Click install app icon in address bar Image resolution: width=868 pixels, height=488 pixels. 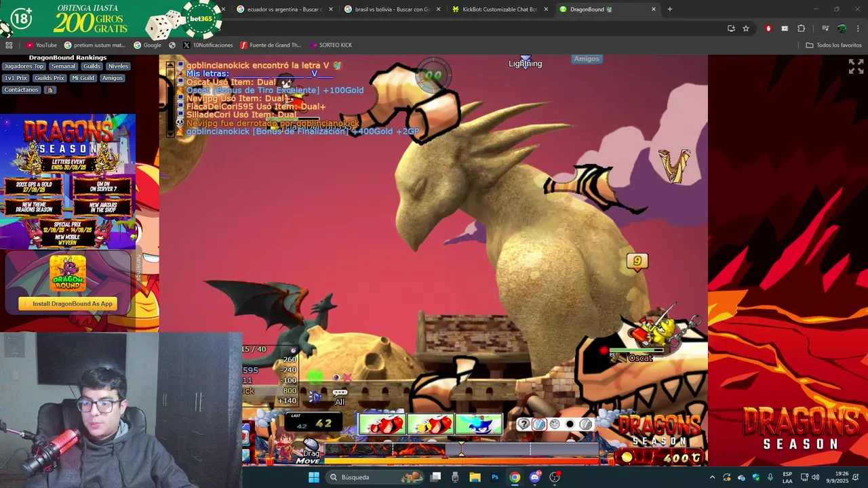pyautogui.click(x=731, y=28)
